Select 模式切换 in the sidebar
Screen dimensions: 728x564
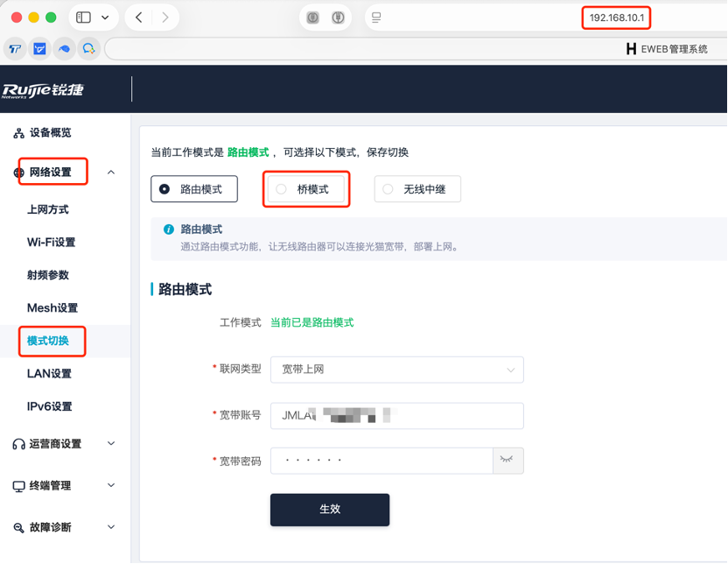[48, 341]
